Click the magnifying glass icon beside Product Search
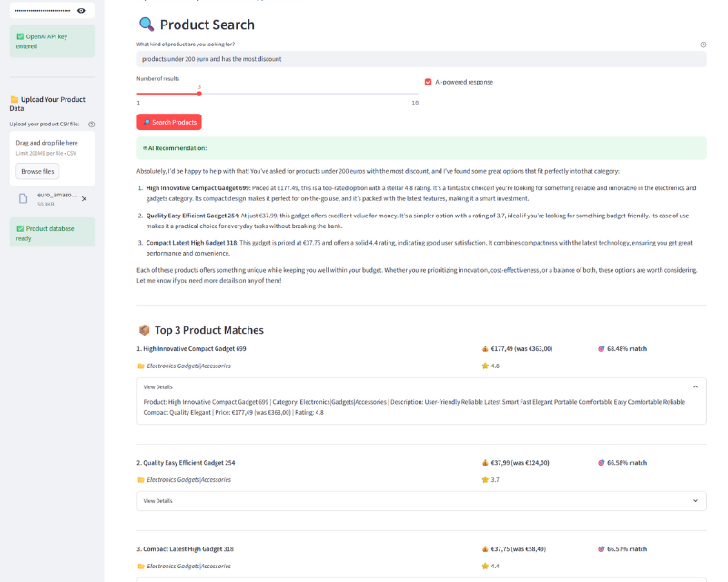Viewport: 728px width, 582px height. pos(146,25)
